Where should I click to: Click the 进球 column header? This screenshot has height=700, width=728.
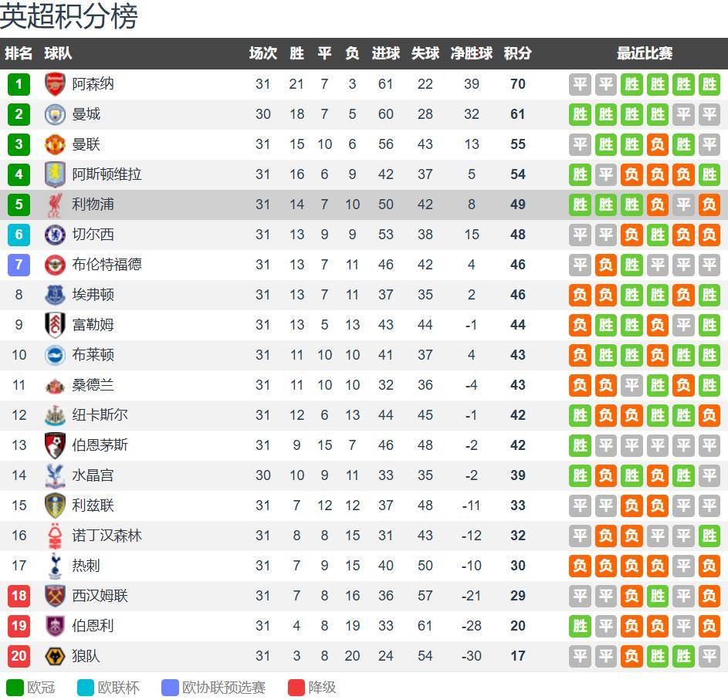[385, 53]
